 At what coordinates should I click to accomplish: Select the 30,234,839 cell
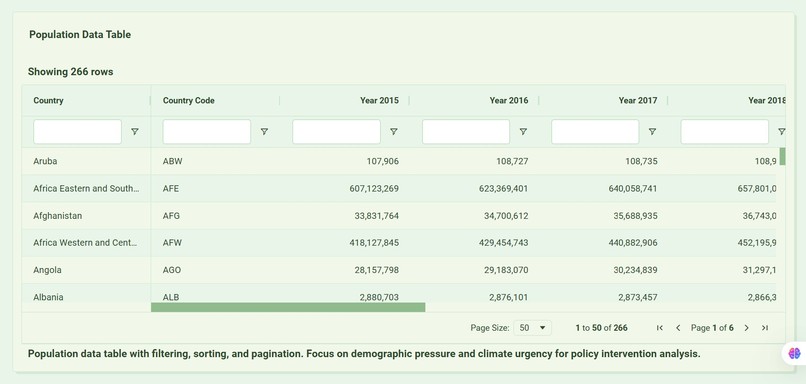603,270
